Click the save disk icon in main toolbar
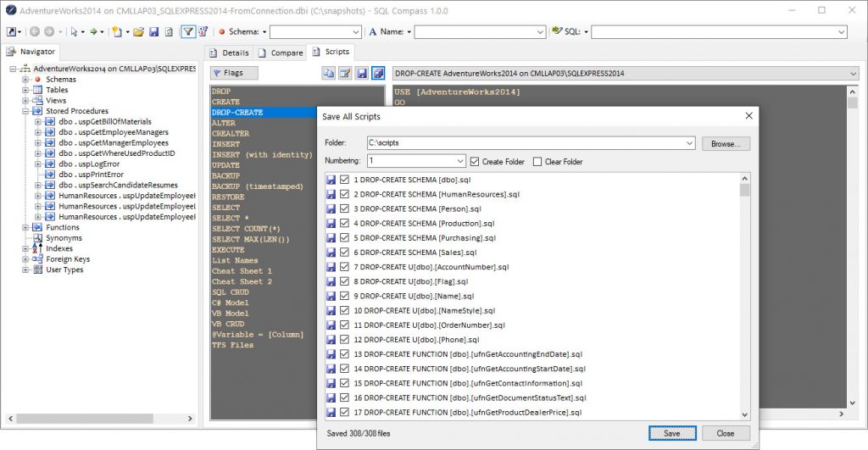This screenshot has height=450, width=868. pos(153,31)
